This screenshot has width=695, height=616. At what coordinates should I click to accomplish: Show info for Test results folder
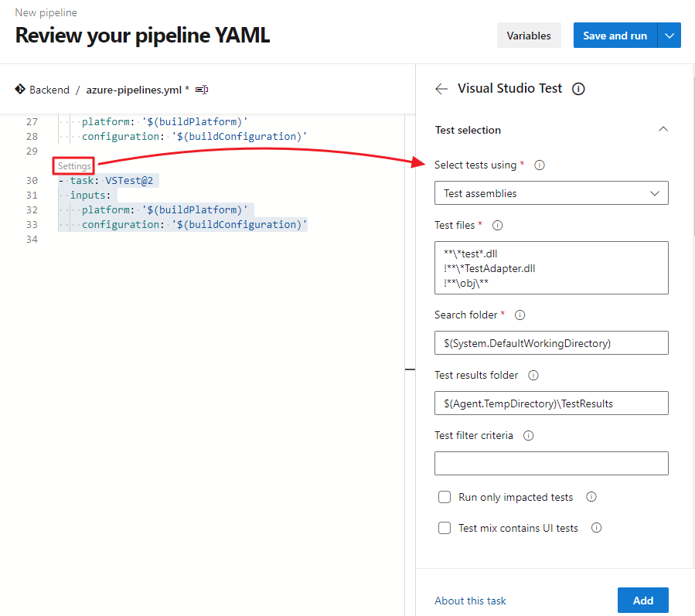tap(533, 376)
